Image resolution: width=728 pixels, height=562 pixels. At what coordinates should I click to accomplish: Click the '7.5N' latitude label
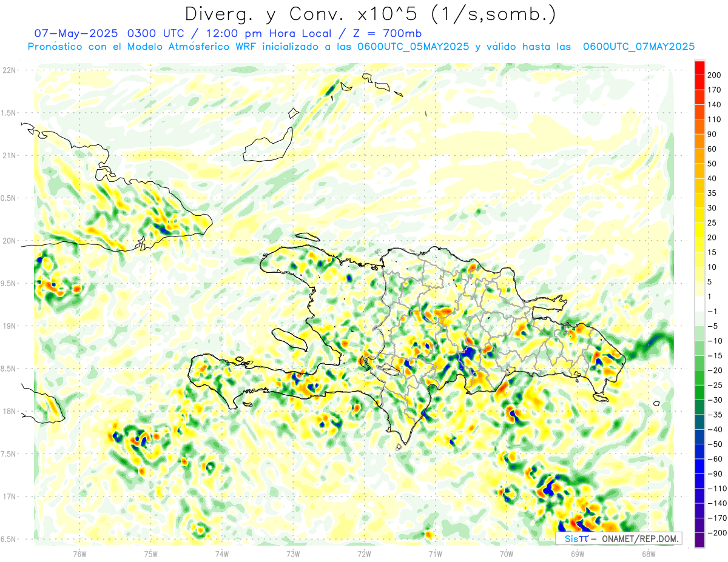point(8,453)
